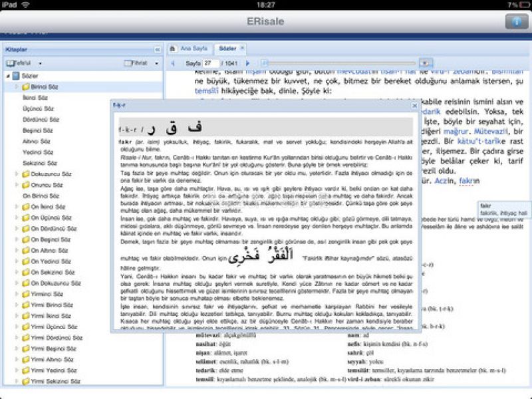Image resolution: width=532 pixels, height=399 pixels.
Task: Click the Sözler book icon in tree
Action: [x=16, y=76]
